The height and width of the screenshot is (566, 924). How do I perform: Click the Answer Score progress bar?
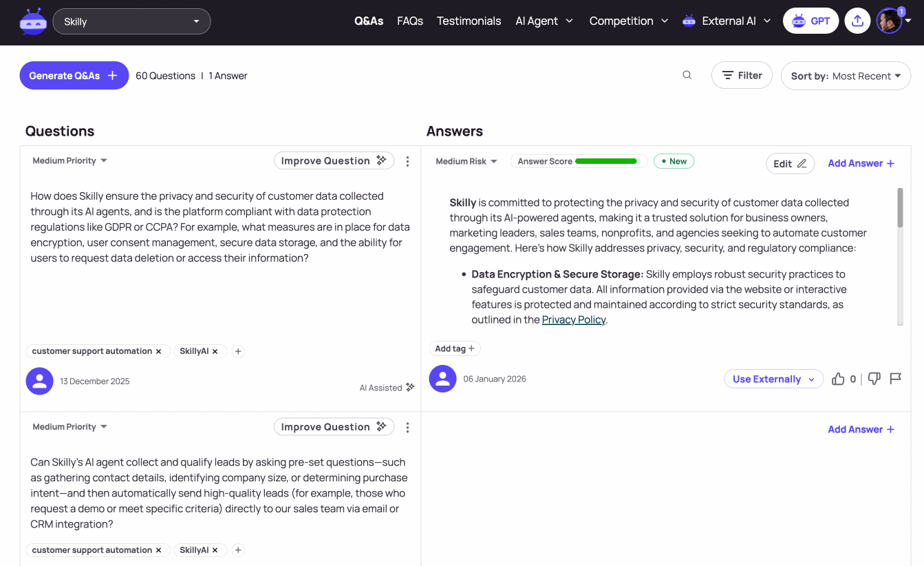click(x=608, y=161)
